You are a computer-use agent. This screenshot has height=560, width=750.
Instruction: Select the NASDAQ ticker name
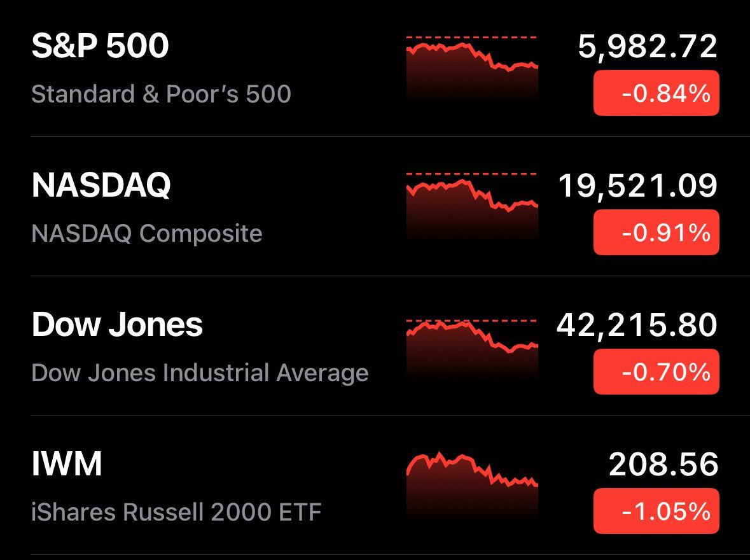point(101,185)
